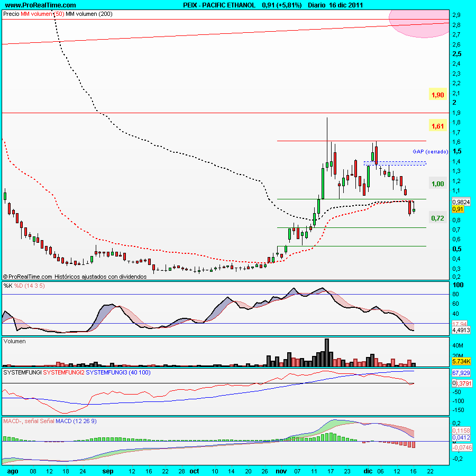Viewport: 476px width, 476px height.
Task: Click the 100 label on the stochastic axis
Action: [458, 285]
